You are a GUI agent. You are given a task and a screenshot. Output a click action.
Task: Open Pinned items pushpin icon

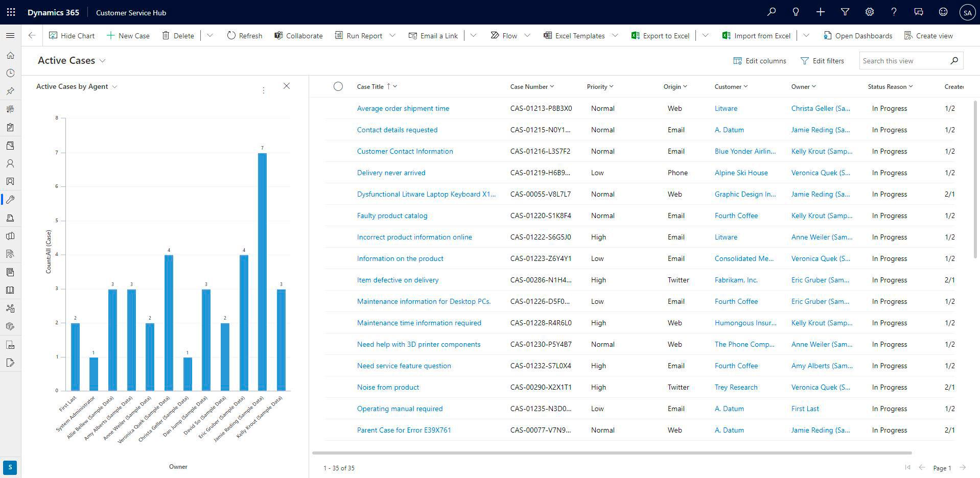10,91
